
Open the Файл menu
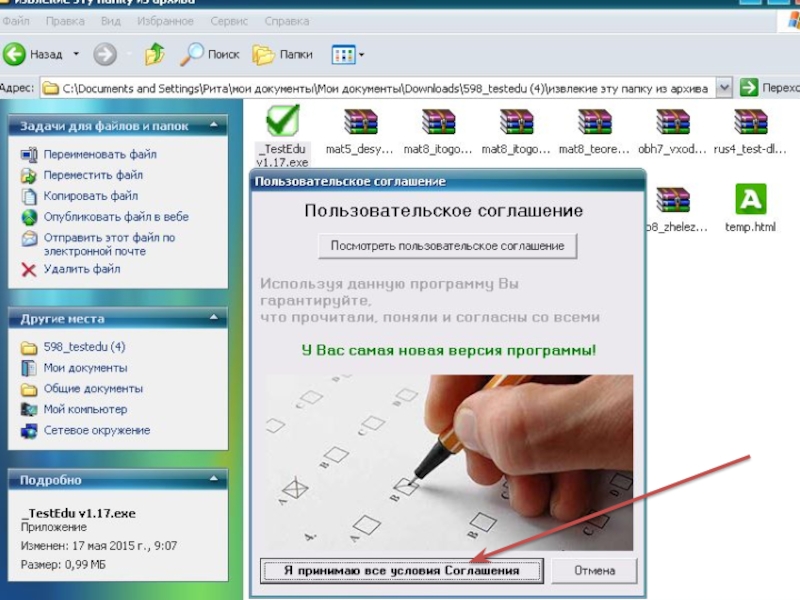click(16, 21)
